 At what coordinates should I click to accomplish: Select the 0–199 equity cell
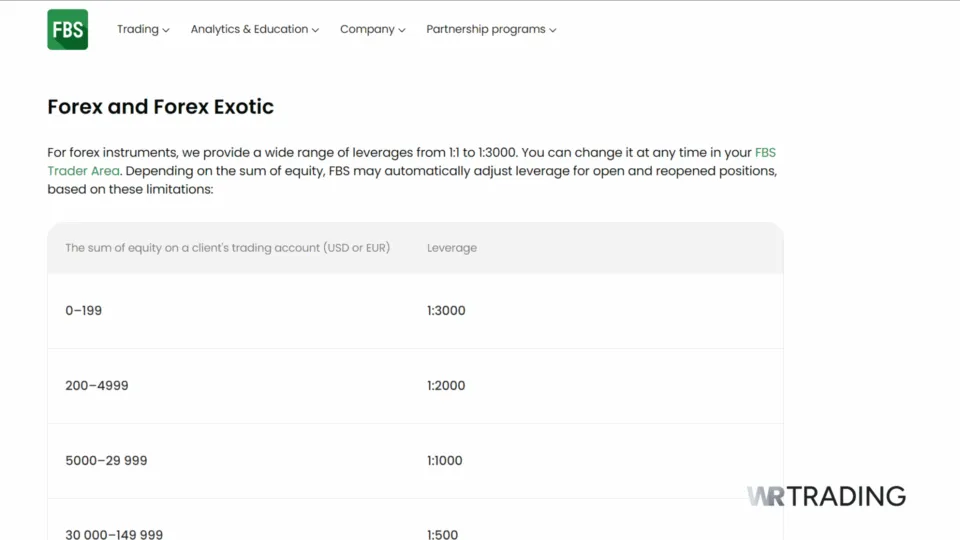(83, 310)
